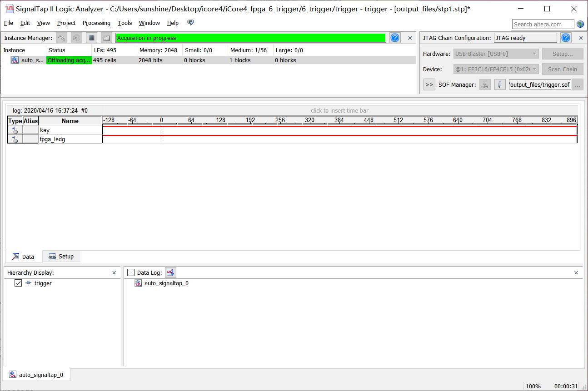Click the Scan Chain button
This screenshot has height=391, width=588.
coord(562,69)
